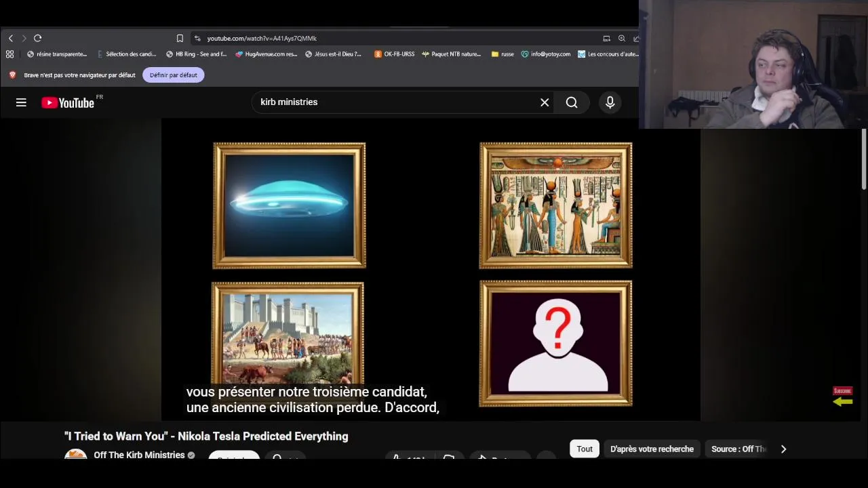868x488 pixels.
Task: Click the cast/install icon in address bar
Action: [607, 39]
